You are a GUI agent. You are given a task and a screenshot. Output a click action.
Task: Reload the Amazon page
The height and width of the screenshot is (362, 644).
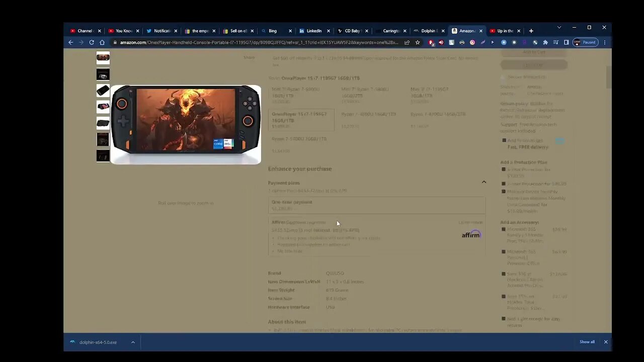92,42
